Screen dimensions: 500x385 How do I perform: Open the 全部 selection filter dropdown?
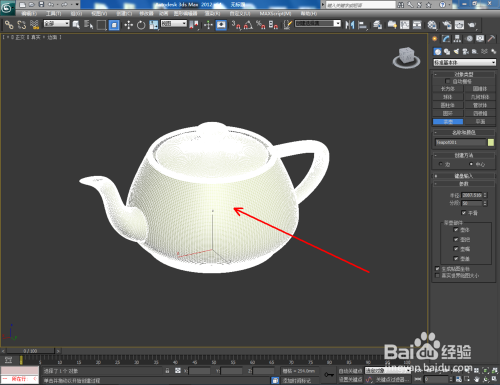57,24
